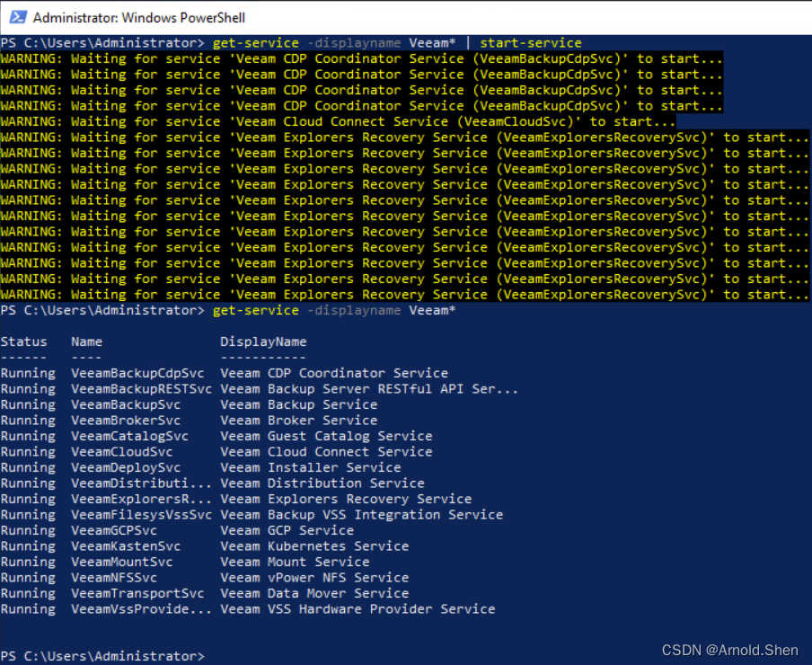Click 'Veeam Backup Server RESTful API Ser...' text
Image resolution: width=812 pixels, height=665 pixels.
[x=369, y=389]
